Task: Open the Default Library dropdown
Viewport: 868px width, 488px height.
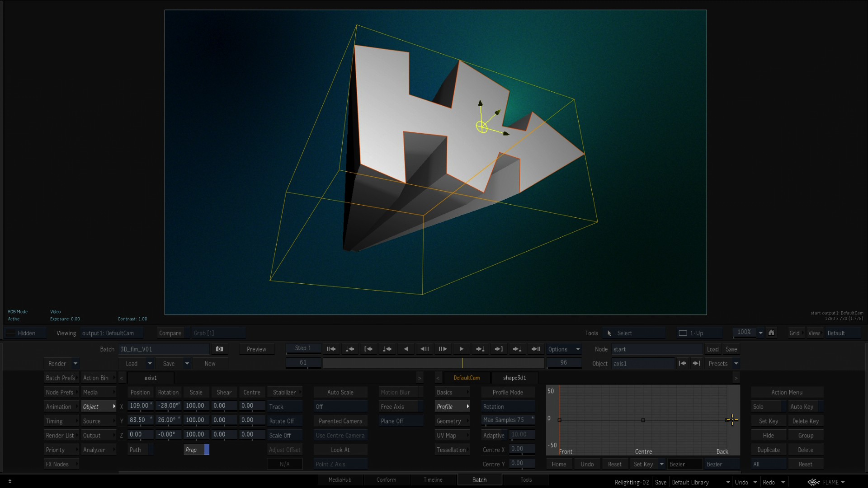Action: (x=701, y=482)
